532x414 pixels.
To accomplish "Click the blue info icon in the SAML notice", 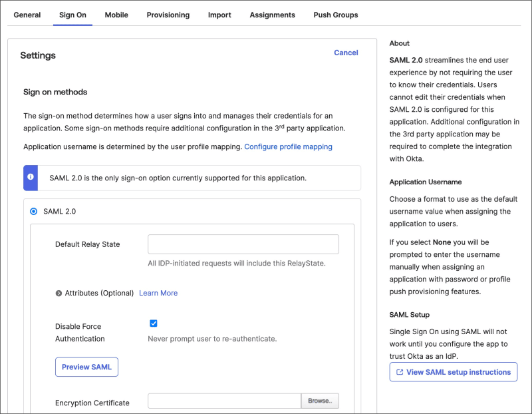I will (x=31, y=178).
